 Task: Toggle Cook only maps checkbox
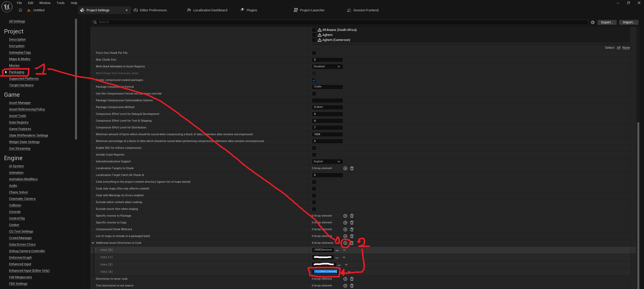coord(314,189)
